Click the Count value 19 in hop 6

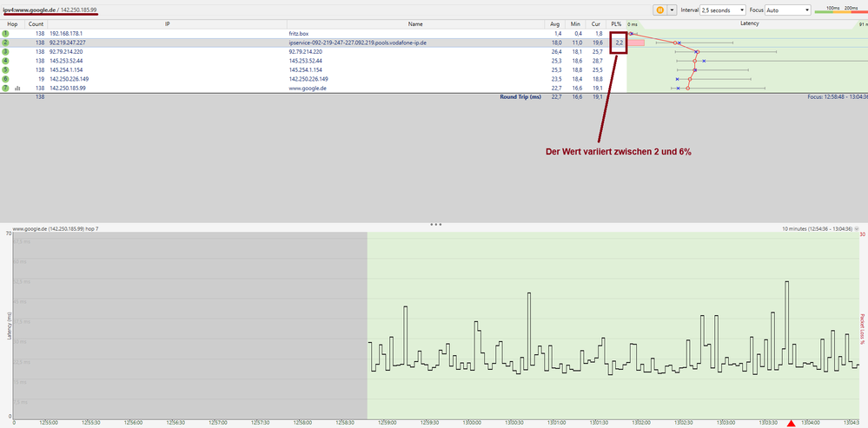point(41,79)
